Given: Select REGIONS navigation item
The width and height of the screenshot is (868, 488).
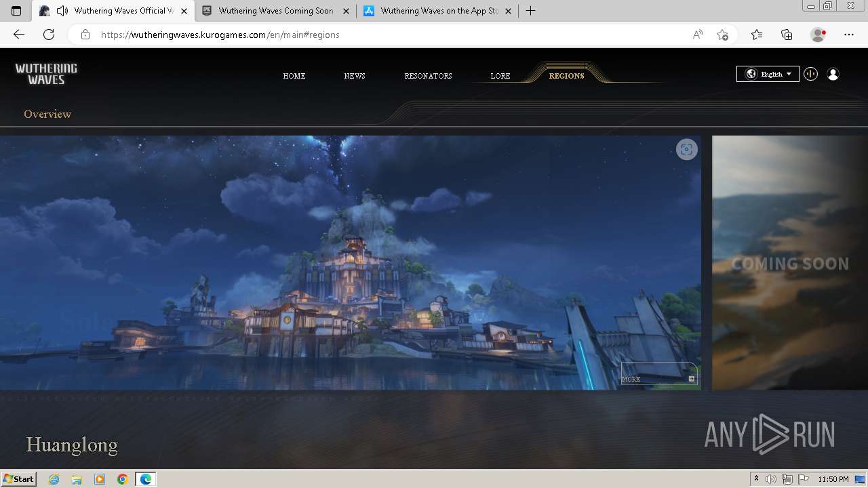Looking at the screenshot, I should 566,76.
